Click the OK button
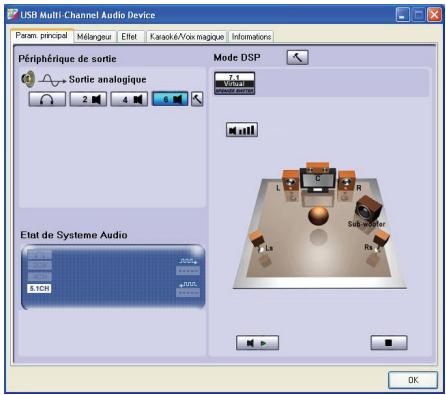 click(413, 380)
